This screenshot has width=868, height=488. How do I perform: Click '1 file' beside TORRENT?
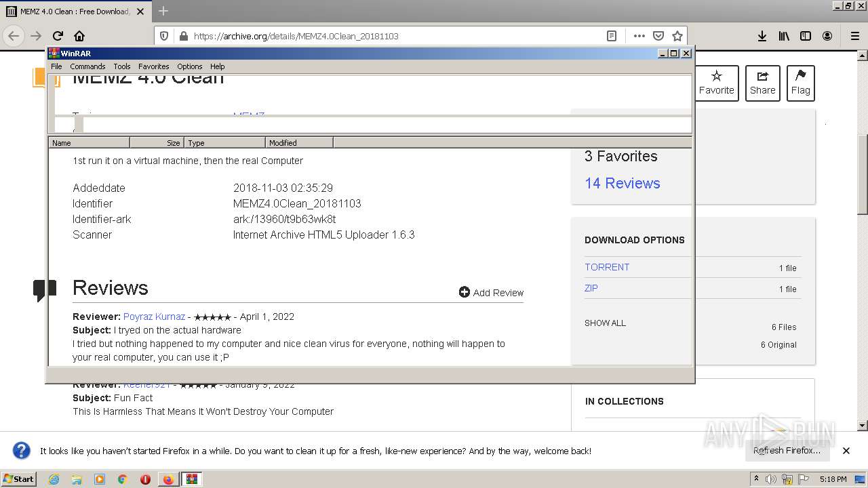coord(787,268)
